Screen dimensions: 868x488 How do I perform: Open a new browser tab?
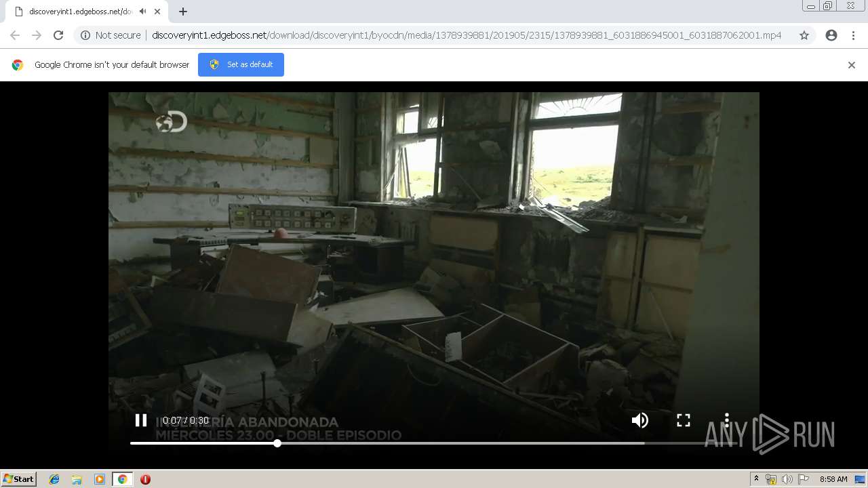pyautogui.click(x=183, y=12)
